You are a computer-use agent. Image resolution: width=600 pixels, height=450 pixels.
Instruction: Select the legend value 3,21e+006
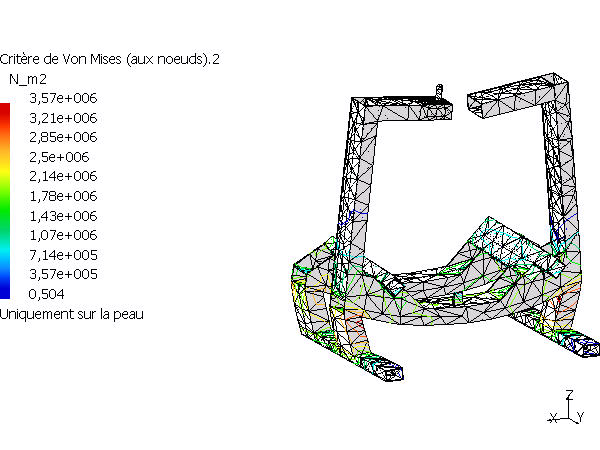64,118
